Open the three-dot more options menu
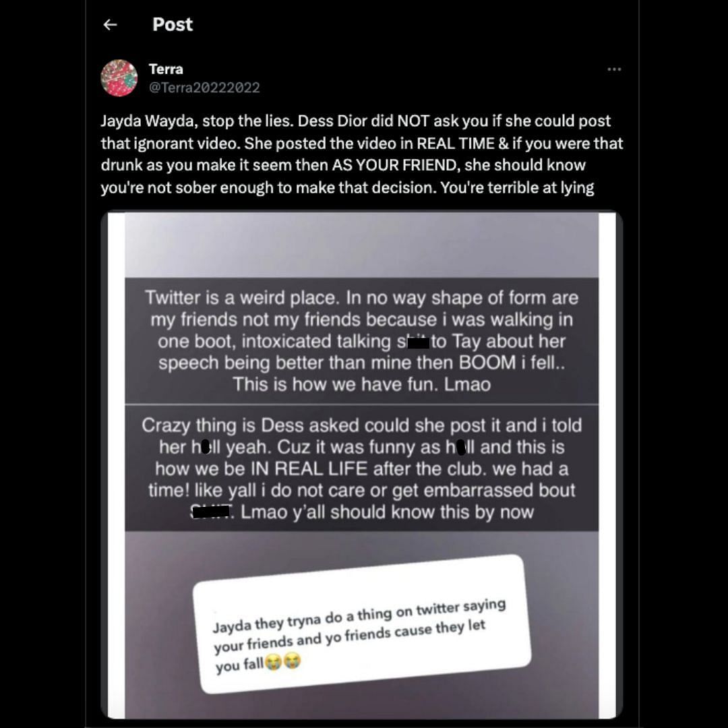The height and width of the screenshot is (728, 728). tap(614, 69)
